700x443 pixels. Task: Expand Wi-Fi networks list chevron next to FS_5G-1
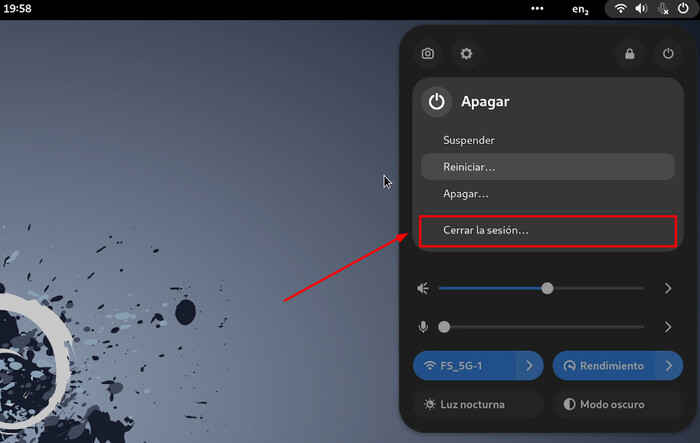529,366
